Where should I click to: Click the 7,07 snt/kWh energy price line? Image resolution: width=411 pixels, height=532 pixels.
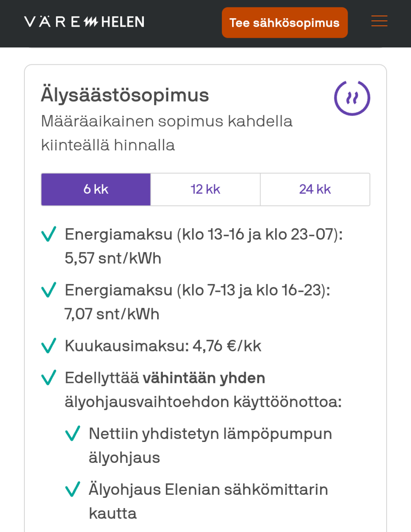click(x=112, y=314)
